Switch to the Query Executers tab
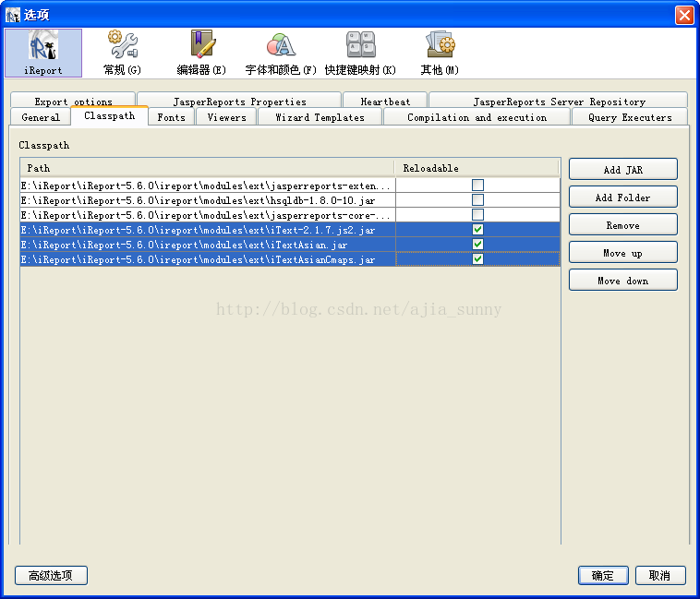Image resolution: width=700 pixels, height=599 pixels. click(x=630, y=117)
